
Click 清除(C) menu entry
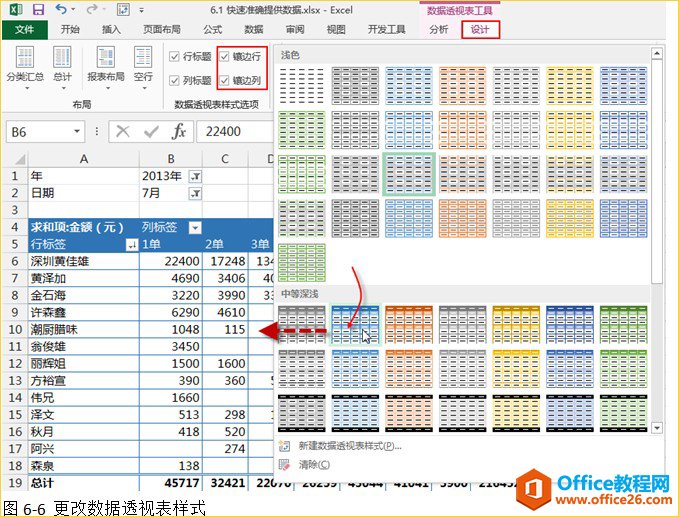pos(314,465)
